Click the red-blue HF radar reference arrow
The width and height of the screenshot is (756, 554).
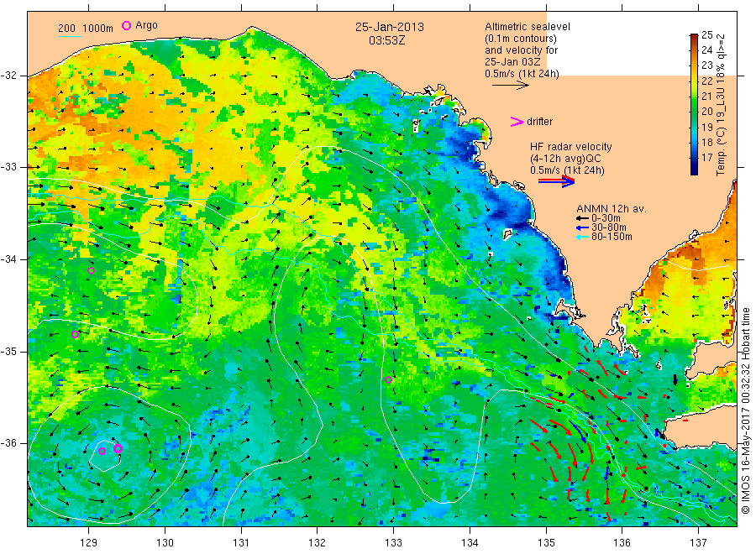tap(556, 181)
